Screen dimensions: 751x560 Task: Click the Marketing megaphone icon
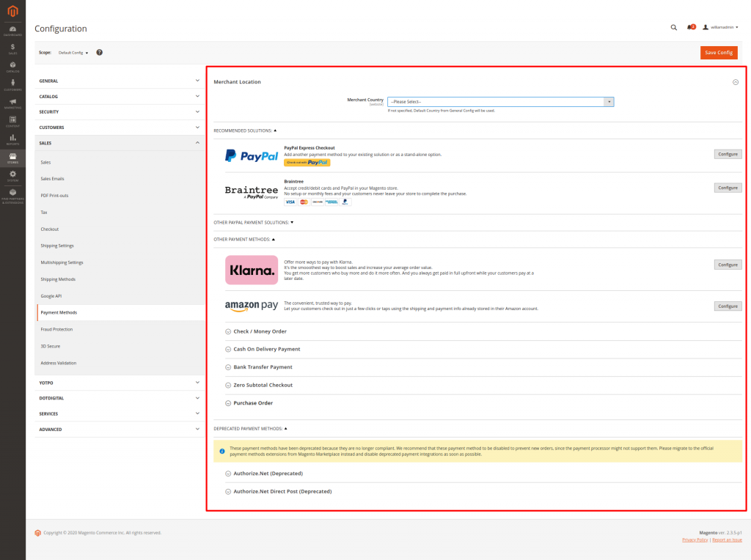12,103
